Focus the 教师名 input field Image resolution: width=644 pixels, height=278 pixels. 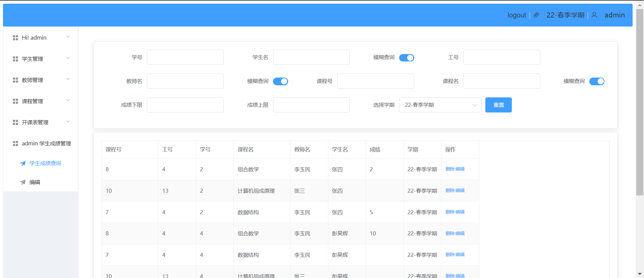click(x=185, y=81)
